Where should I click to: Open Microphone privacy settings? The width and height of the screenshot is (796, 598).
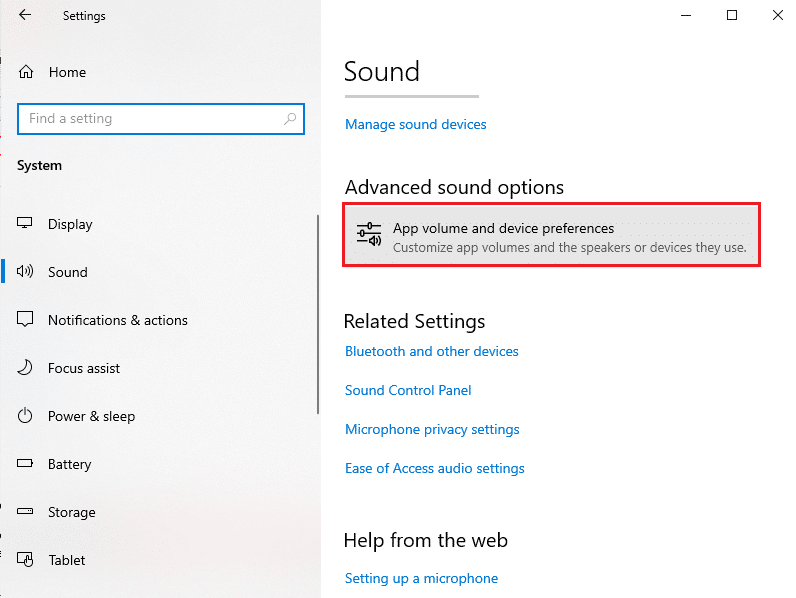(432, 430)
